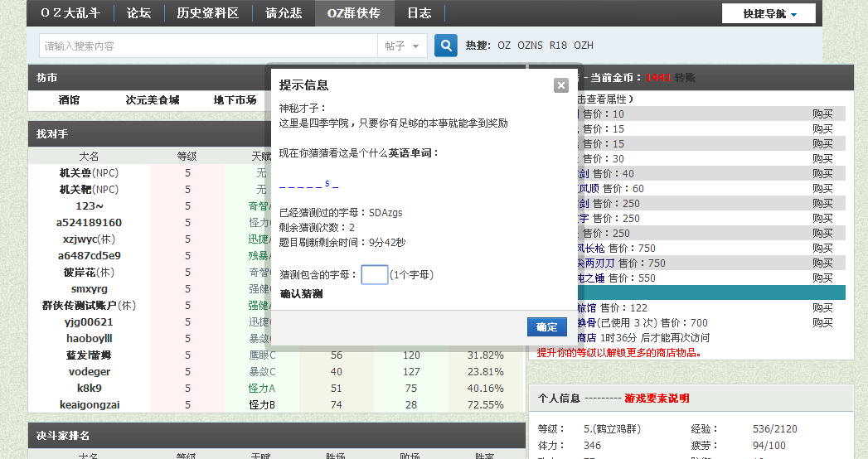Click 购买 for the 750 长枪 item
The width and height of the screenshot is (868, 459).
tap(822, 249)
